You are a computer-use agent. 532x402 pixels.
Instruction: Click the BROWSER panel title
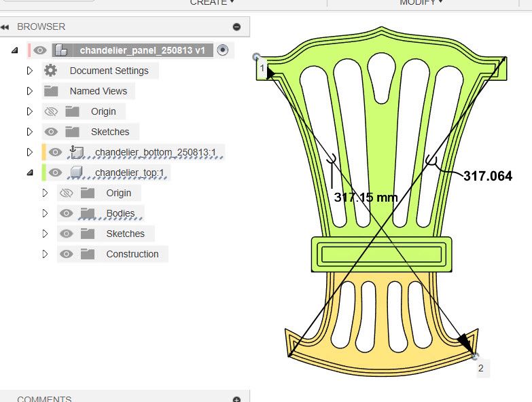click(x=41, y=26)
